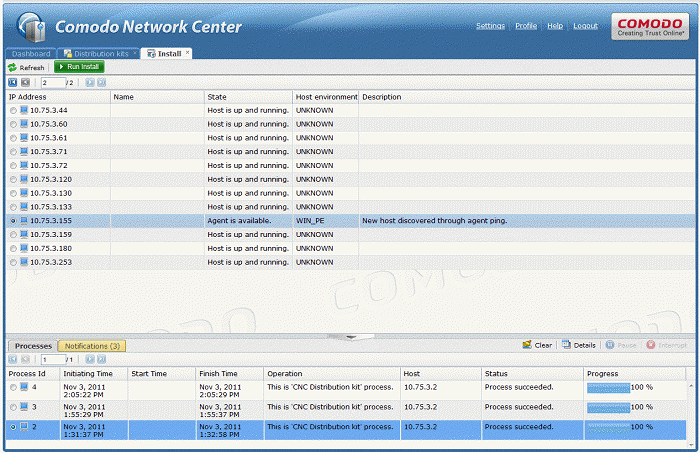
Task: Select radio button for host 10.75.3.155
Action: point(13,221)
